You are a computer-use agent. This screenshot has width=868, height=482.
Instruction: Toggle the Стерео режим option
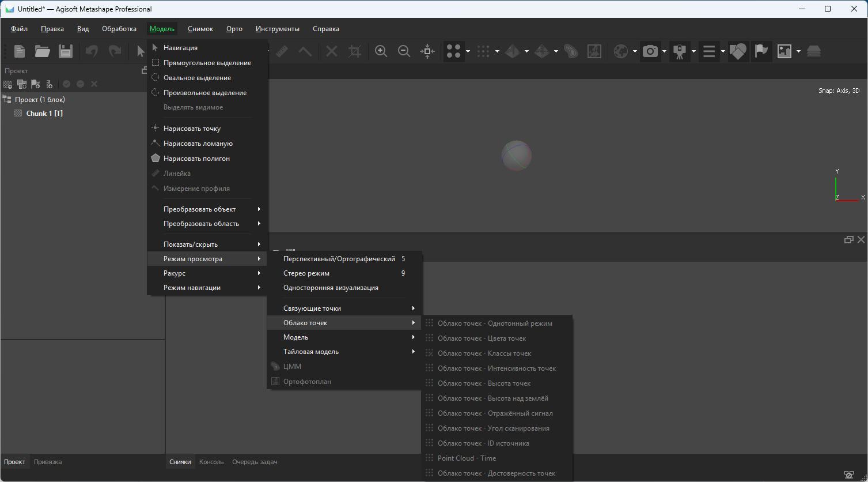click(306, 273)
